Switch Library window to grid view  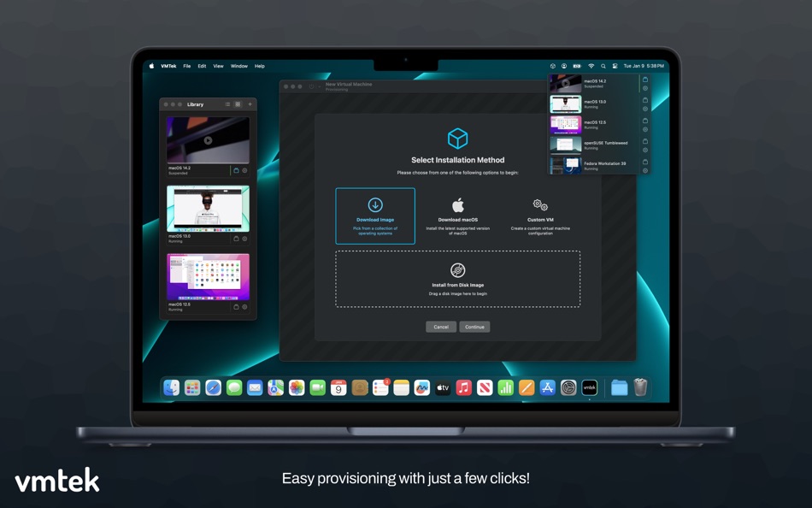point(238,104)
